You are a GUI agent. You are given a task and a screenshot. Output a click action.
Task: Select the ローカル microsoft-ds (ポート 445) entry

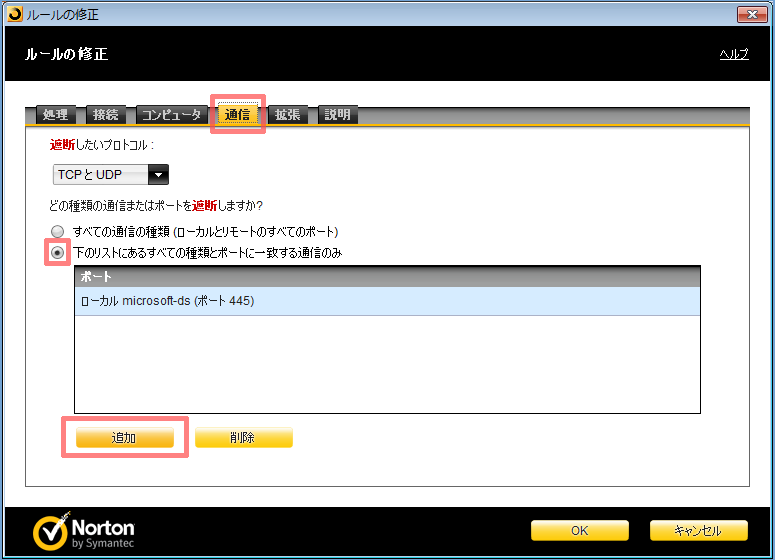pos(387,301)
